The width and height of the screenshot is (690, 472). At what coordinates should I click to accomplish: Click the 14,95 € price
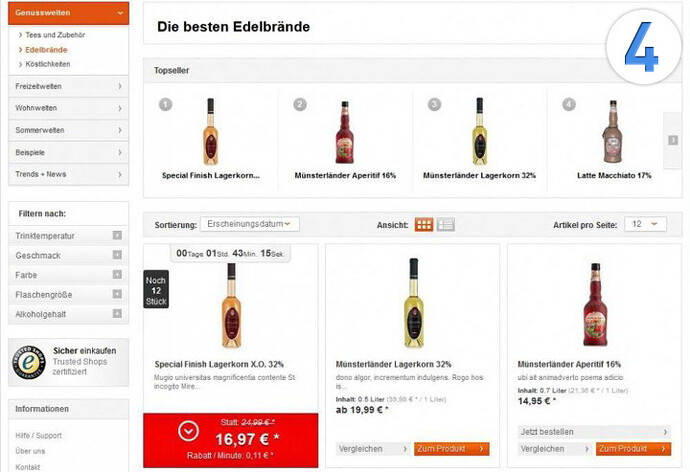tap(537, 401)
